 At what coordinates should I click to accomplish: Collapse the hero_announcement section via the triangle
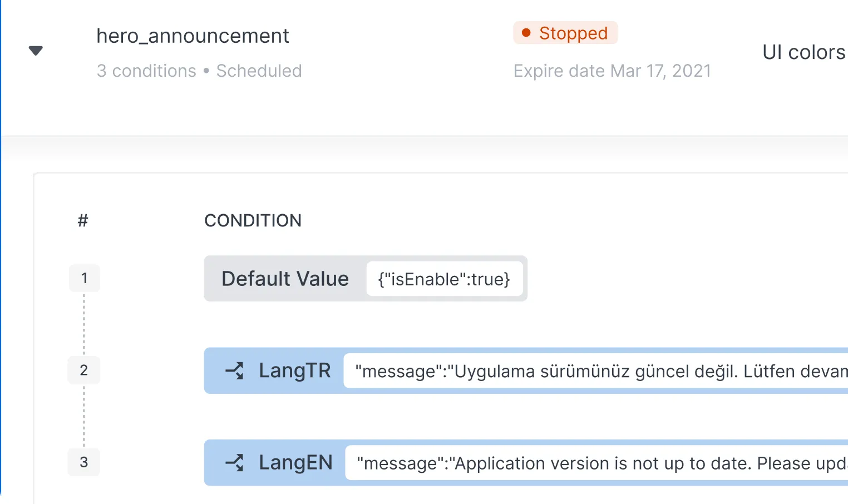[x=36, y=50]
